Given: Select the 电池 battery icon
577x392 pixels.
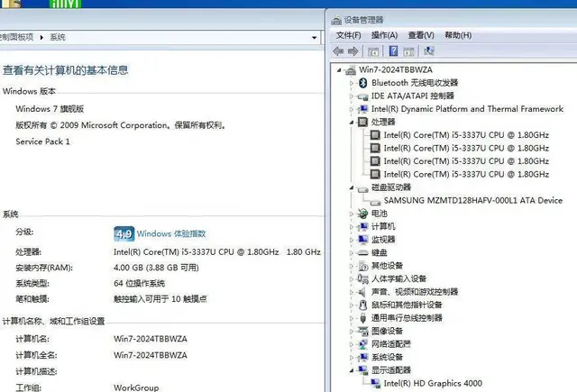Looking at the screenshot, I should (362, 214).
